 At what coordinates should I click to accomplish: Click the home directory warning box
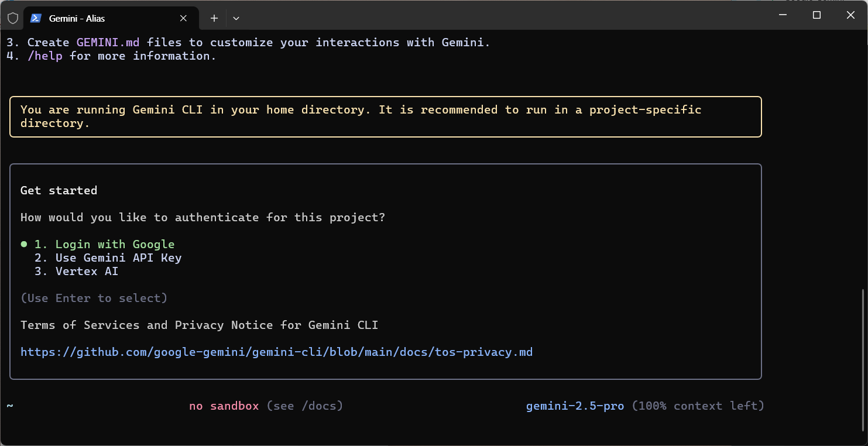click(x=385, y=116)
